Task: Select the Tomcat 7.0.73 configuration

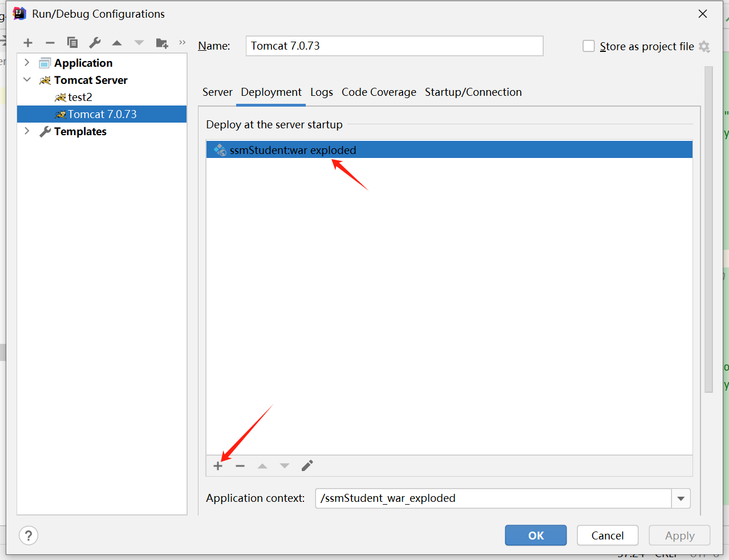Action: click(x=102, y=114)
